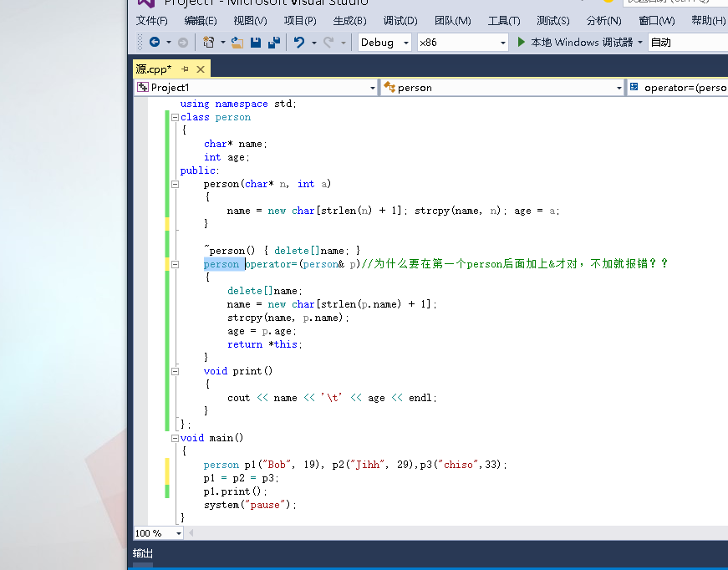The image size is (728, 570).
Task: Click the highlighted person return type
Action: [x=221, y=264]
